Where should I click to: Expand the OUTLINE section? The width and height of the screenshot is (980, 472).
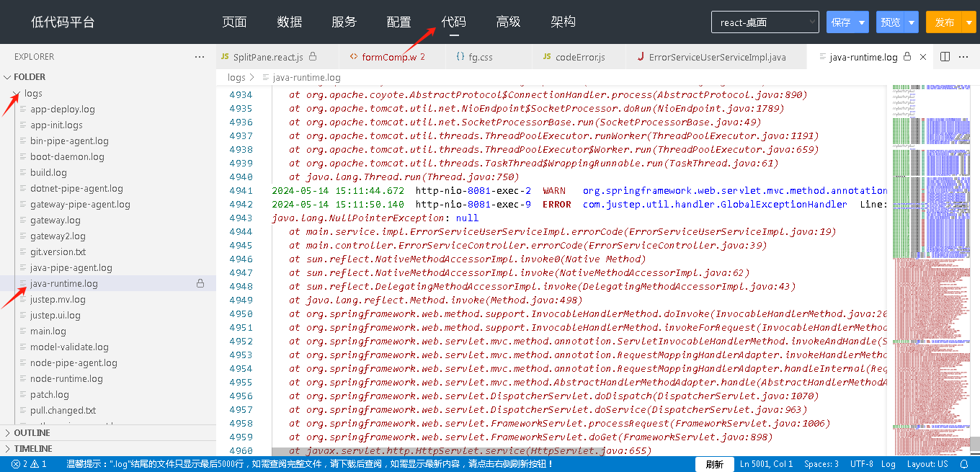click(32, 433)
